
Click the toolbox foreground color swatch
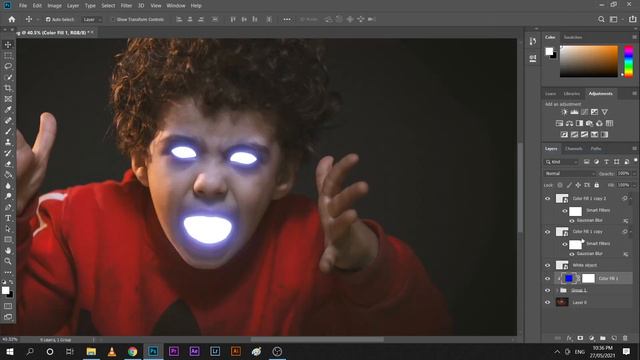point(5,290)
